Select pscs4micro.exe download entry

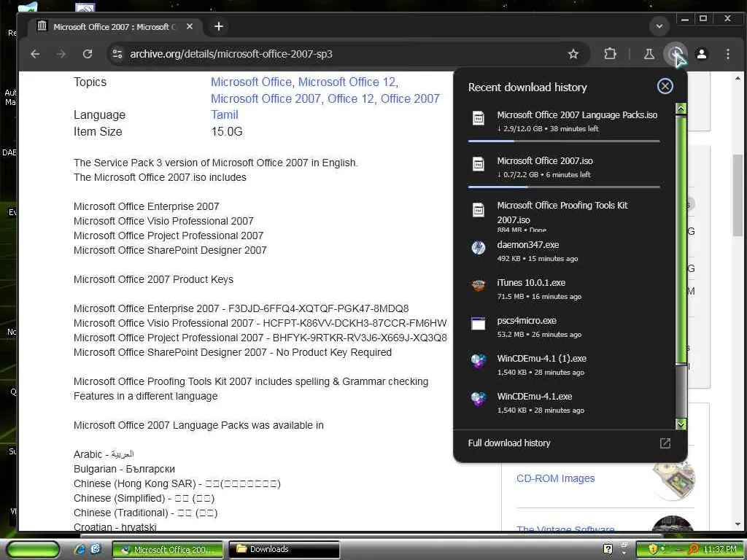point(564,327)
